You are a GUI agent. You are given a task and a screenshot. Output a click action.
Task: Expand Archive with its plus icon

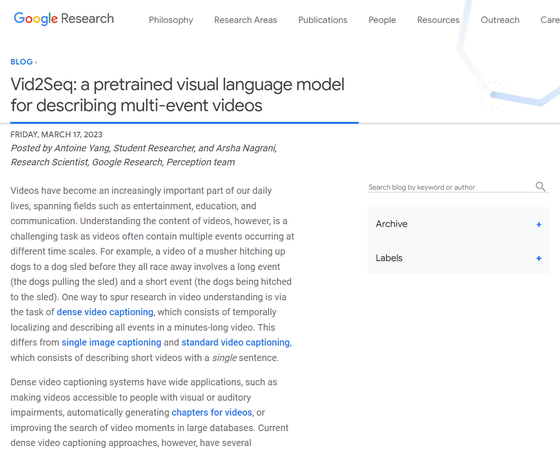click(539, 224)
